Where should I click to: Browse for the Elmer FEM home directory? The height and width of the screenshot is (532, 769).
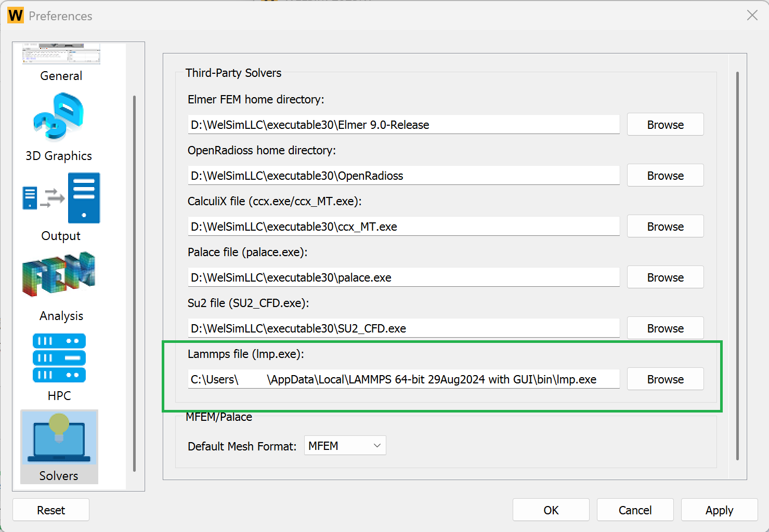tap(665, 124)
